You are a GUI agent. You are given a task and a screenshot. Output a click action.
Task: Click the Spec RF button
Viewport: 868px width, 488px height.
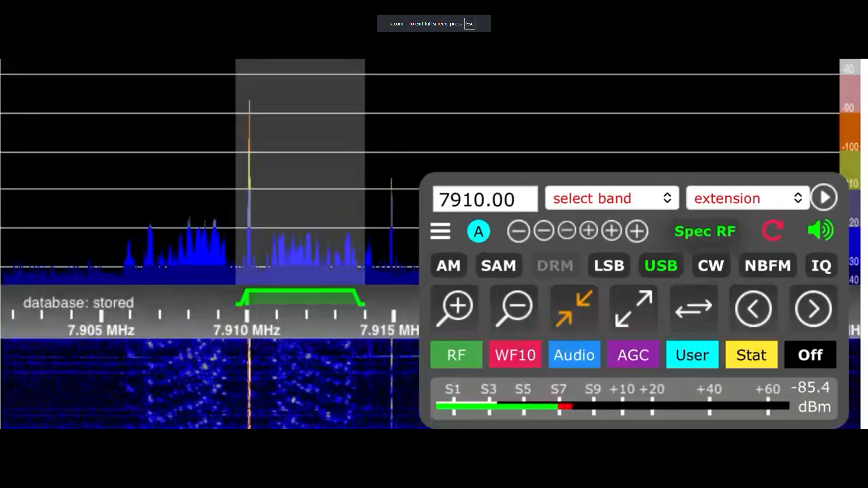pyautogui.click(x=705, y=231)
